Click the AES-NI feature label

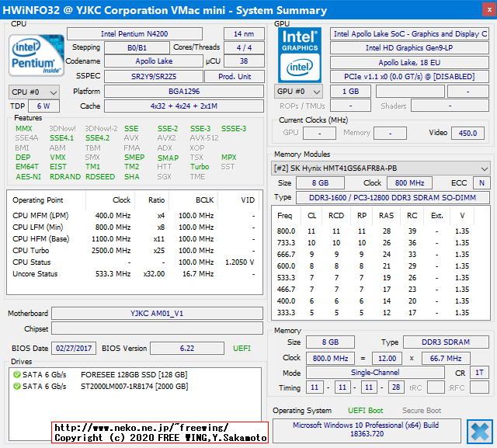(x=28, y=177)
